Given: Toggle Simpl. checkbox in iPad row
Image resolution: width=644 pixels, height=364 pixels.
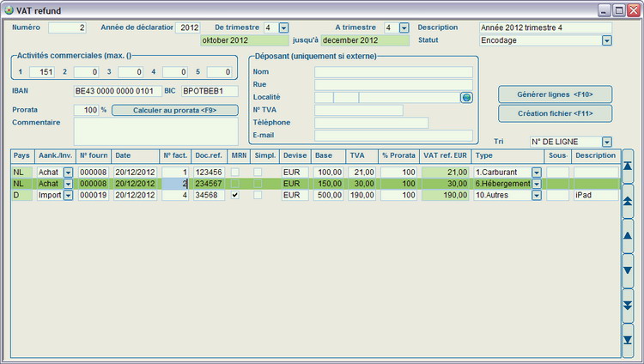Looking at the screenshot, I should coord(258,195).
